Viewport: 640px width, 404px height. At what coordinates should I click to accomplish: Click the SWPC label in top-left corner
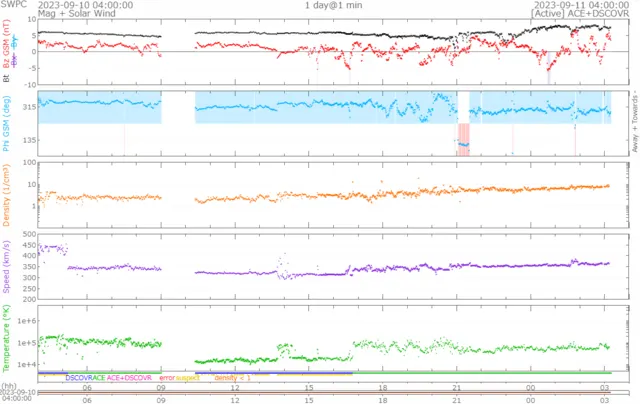coord(12,5)
